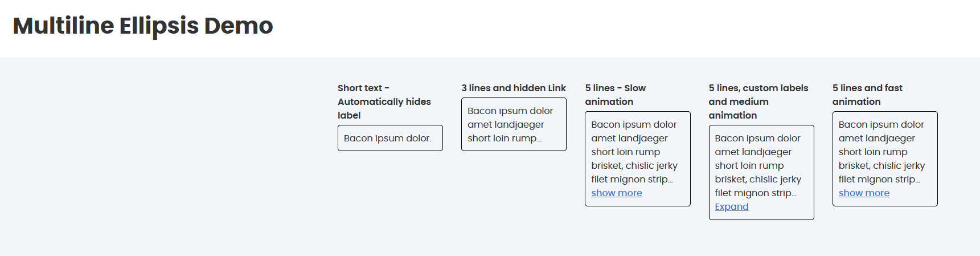Click "filet mignon strip…" line in Slow animation box
Screen dimensions: 980x256
coord(632,180)
